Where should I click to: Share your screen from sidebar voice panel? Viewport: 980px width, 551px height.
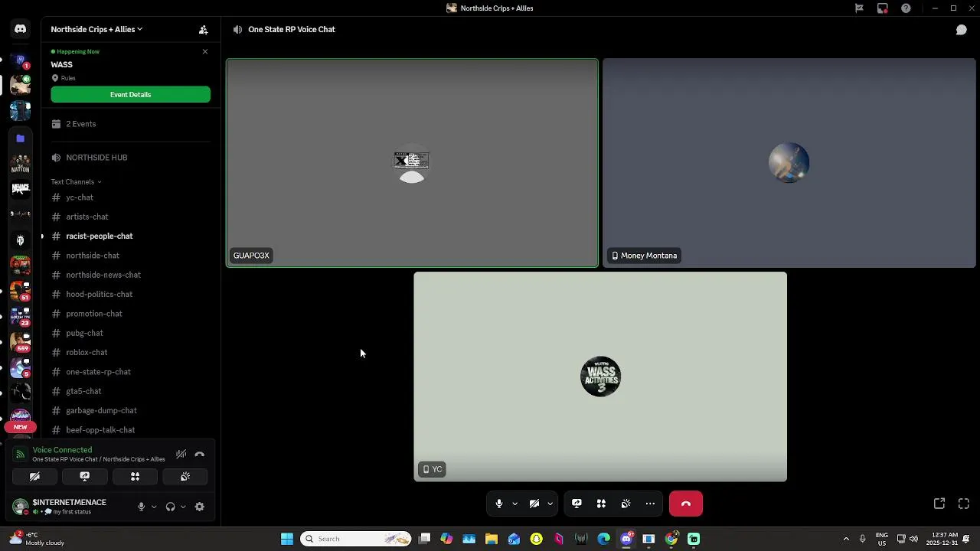coord(85,476)
